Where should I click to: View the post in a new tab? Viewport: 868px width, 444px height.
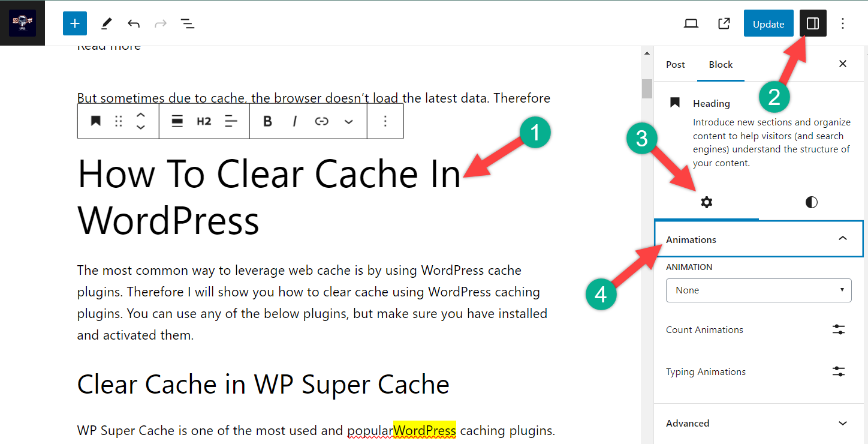724,23
